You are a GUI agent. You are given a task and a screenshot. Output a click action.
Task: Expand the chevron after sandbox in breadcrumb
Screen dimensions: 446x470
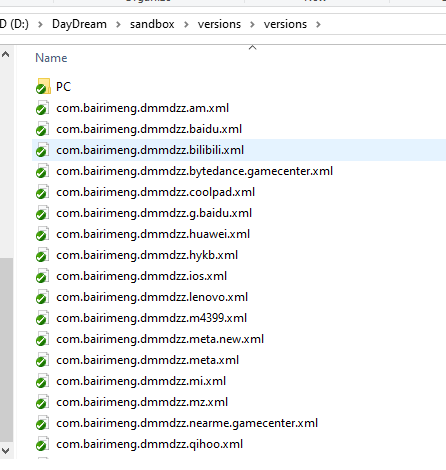(x=186, y=24)
